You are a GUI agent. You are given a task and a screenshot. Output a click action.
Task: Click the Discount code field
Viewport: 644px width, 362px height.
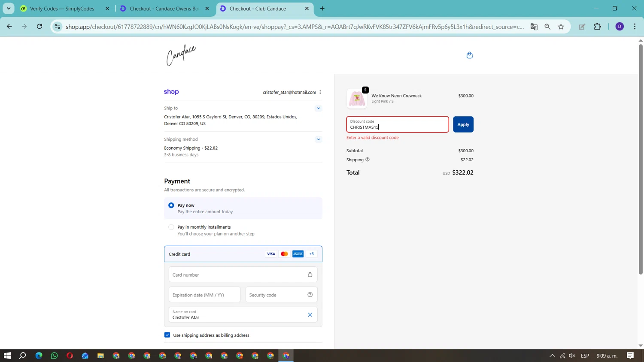[x=398, y=124]
